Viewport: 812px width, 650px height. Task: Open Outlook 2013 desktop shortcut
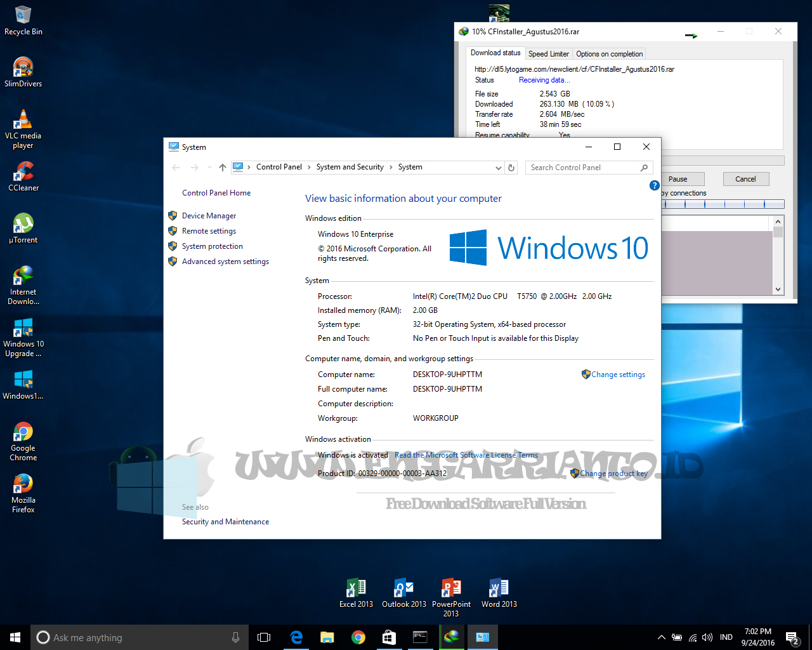click(x=404, y=593)
